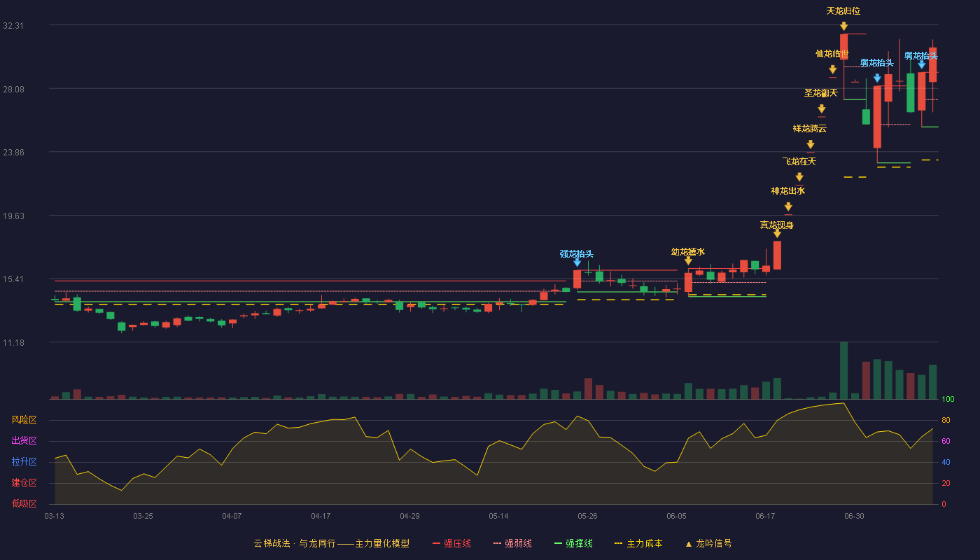Viewport: 980px width, 560px height.
Task: Click the orange arrow under 幼龙嬉水
Action: [688, 261]
